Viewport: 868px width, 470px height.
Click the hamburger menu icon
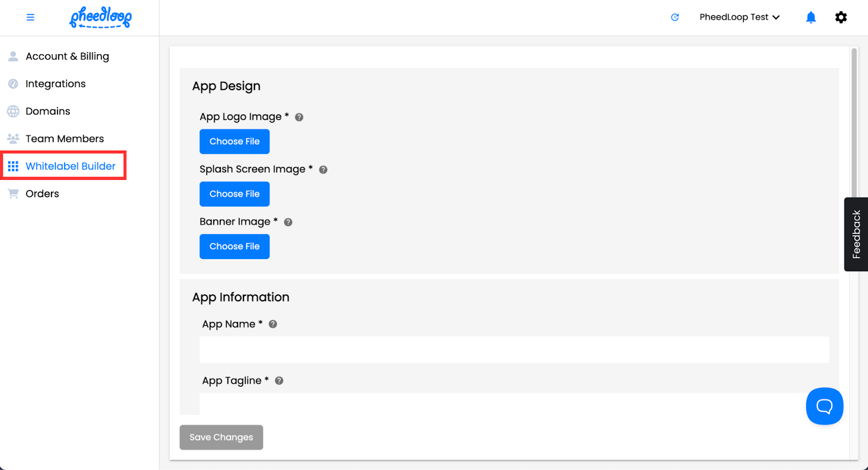coord(30,17)
